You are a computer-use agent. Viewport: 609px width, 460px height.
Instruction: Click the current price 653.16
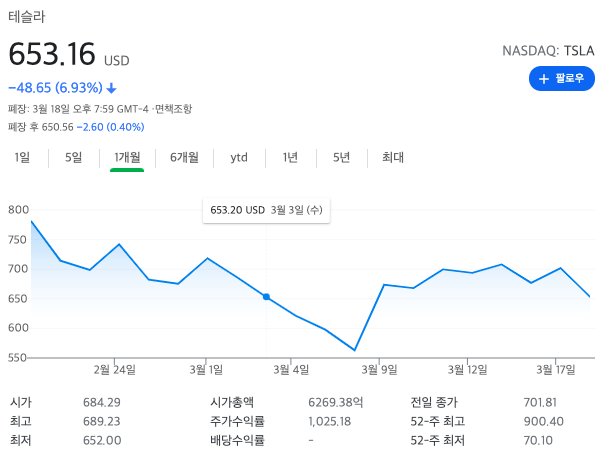pos(52,54)
